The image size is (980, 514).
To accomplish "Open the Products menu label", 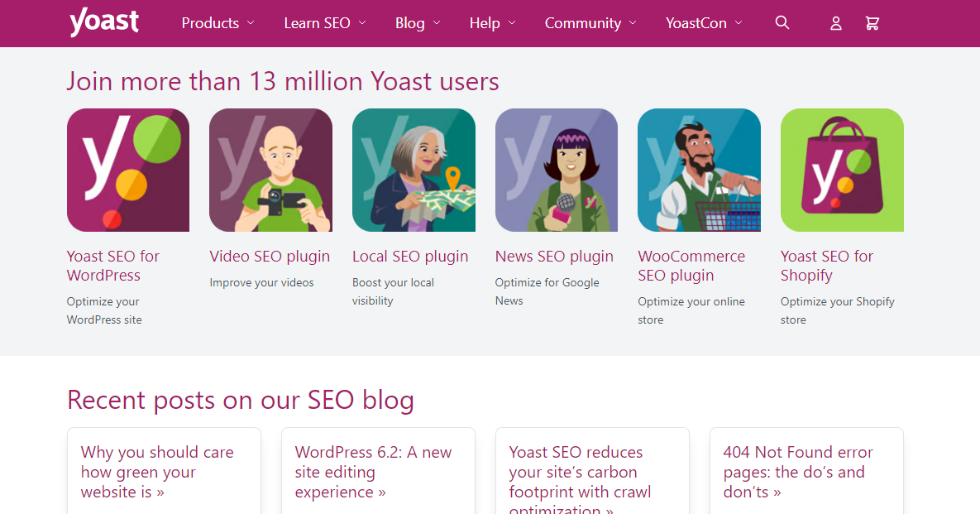I will [210, 23].
